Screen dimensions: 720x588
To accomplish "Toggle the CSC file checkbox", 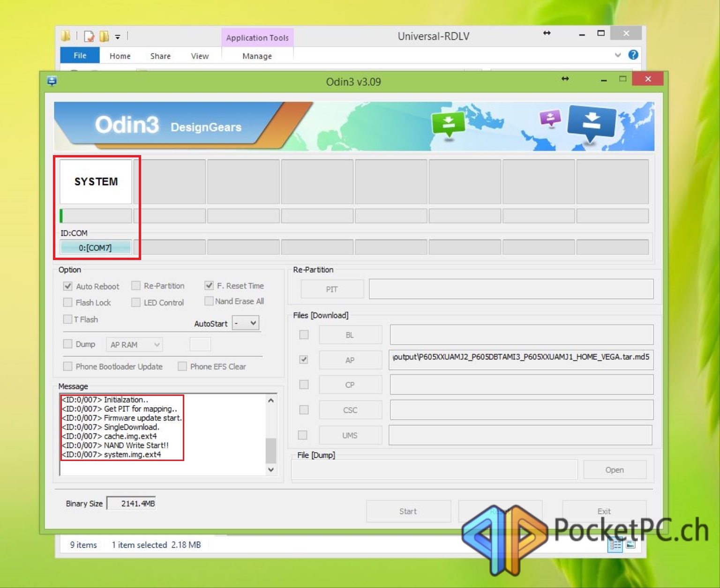I will pyautogui.click(x=304, y=409).
